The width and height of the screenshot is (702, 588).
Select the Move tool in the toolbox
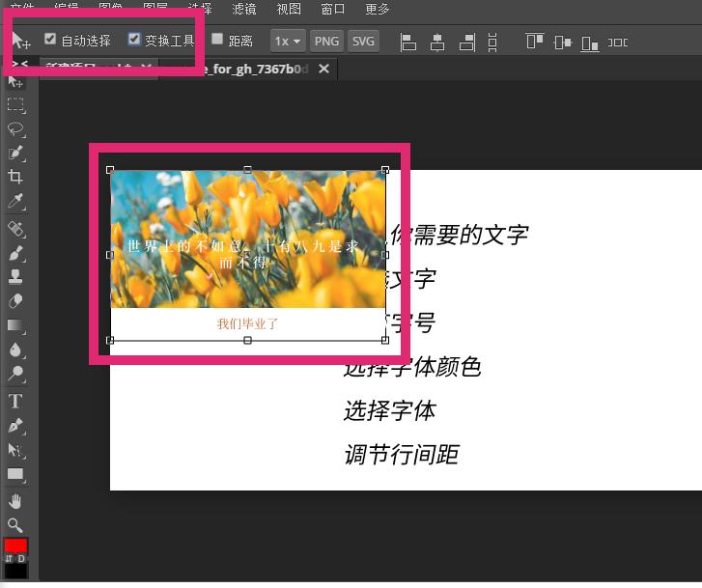[15, 82]
